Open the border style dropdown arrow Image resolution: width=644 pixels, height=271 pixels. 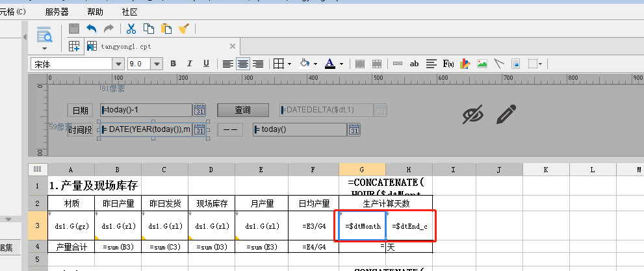tap(290, 64)
